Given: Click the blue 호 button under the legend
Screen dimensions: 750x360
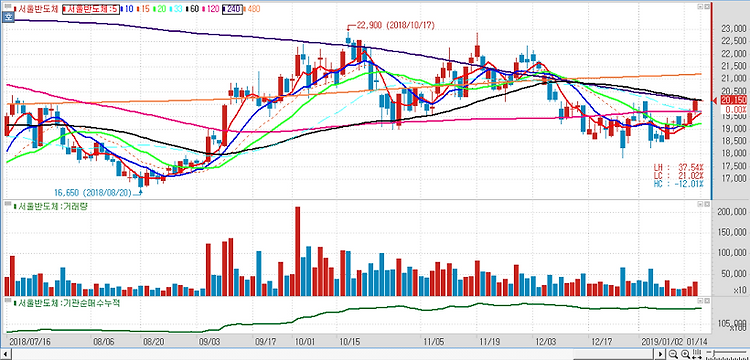Looking at the screenshot, I should [8, 17].
